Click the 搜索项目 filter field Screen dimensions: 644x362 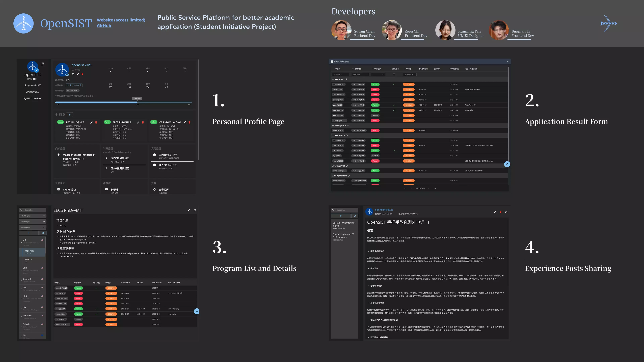360,74
